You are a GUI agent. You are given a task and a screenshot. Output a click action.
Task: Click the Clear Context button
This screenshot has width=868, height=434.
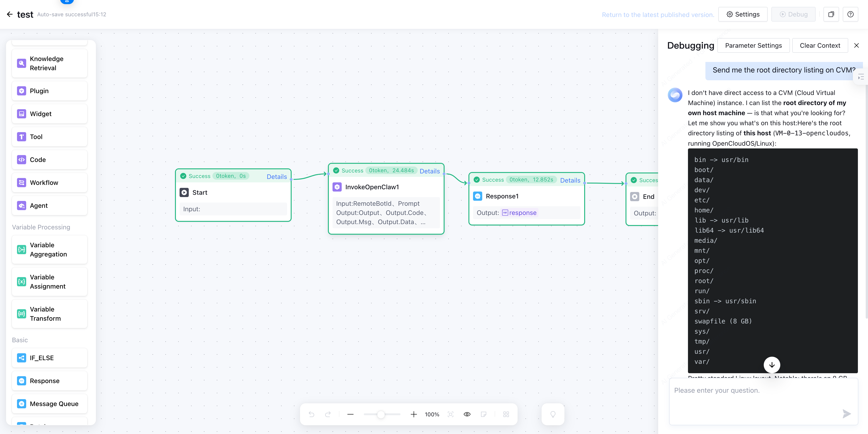pos(820,45)
